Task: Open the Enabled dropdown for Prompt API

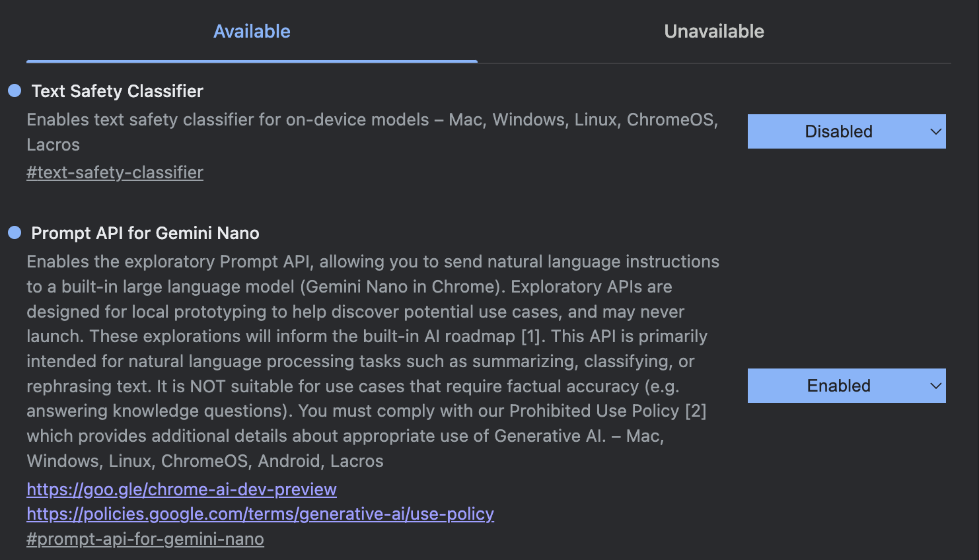Action: [x=838, y=386]
